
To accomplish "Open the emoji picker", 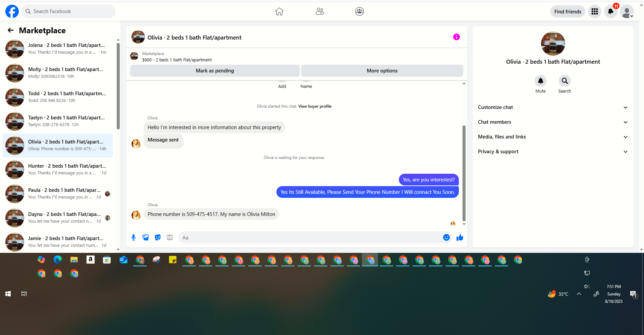I will click(446, 237).
